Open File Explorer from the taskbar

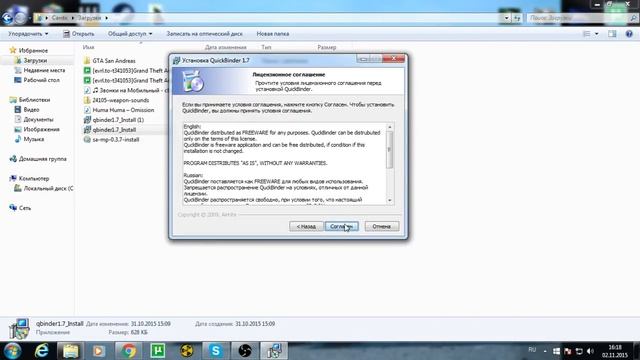(70, 351)
